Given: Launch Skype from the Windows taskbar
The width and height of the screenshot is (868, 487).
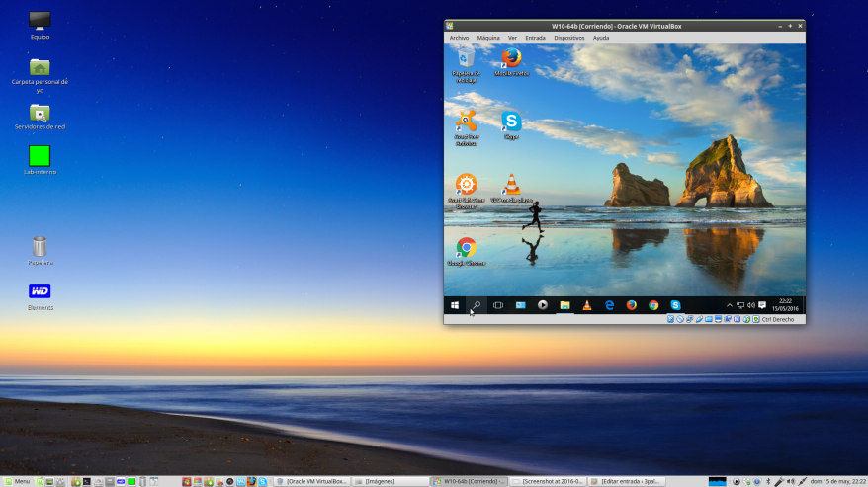Looking at the screenshot, I should pos(675,305).
